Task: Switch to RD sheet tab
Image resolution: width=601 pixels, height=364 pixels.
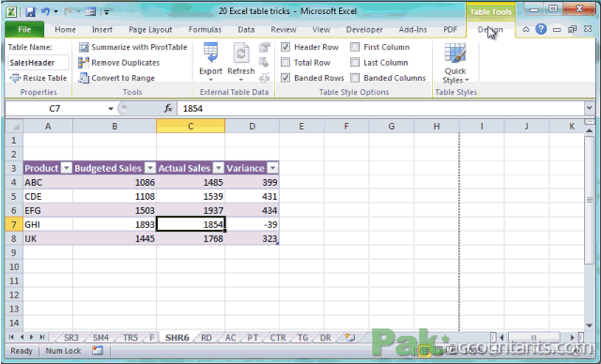Action: pyautogui.click(x=207, y=338)
